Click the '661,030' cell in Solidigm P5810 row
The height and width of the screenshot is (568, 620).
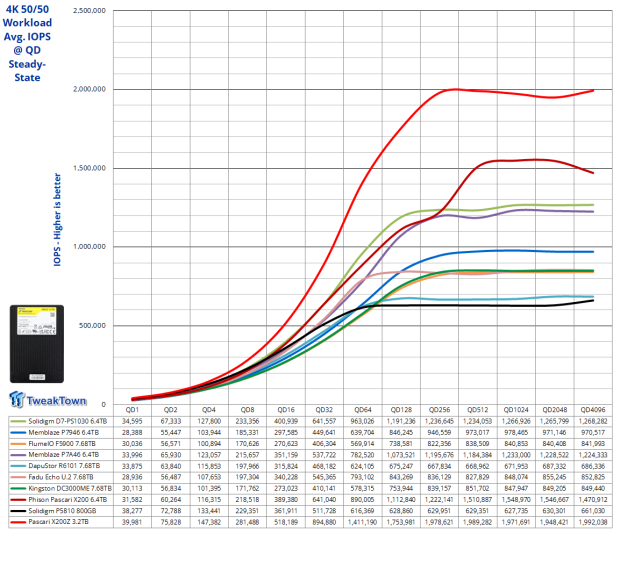pyautogui.click(x=593, y=511)
